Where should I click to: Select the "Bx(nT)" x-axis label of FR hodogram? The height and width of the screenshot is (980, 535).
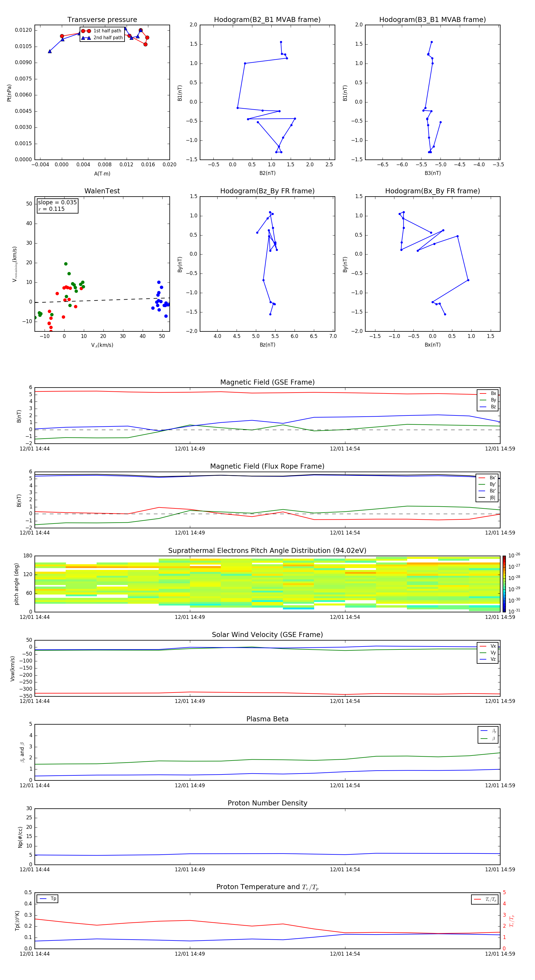click(x=432, y=345)
